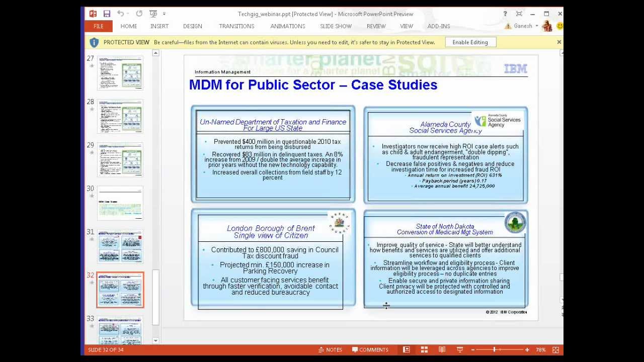Select slide 27 thumbnail
This screenshot has height=362, width=644.
coord(120,73)
